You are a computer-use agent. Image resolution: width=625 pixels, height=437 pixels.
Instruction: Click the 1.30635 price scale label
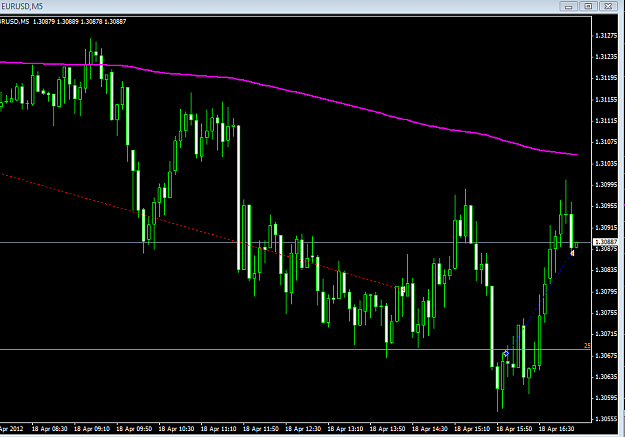(606, 376)
